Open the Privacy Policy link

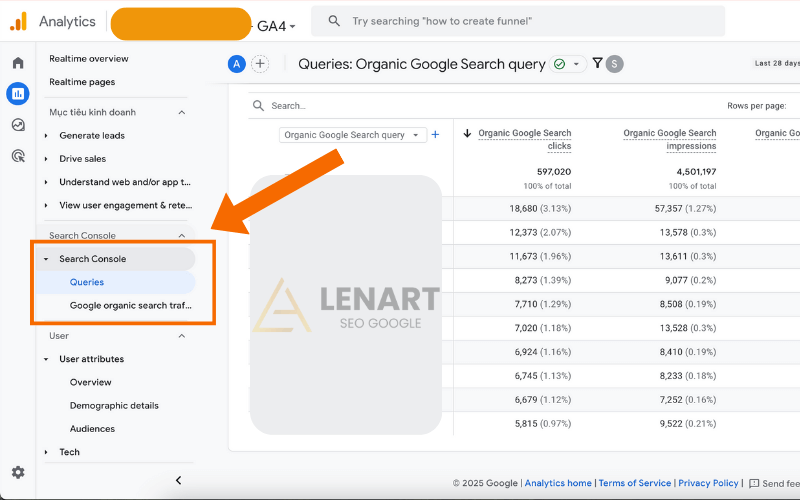point(708,483)
